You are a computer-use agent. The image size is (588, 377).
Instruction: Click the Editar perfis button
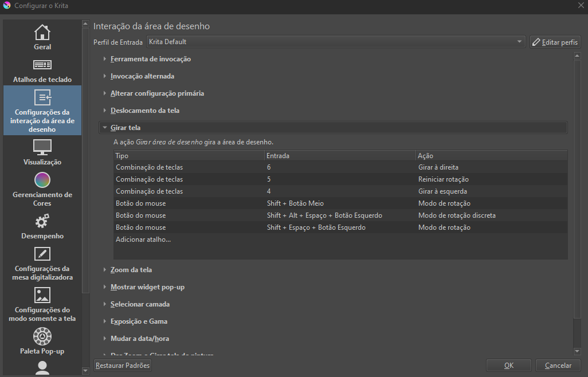tap(555, 42)
